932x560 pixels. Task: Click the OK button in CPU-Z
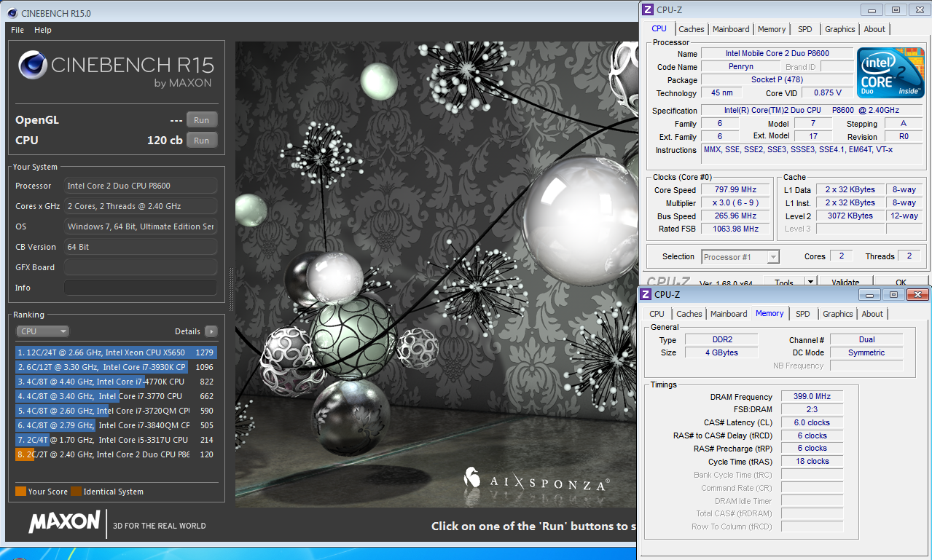click(901, 283)
